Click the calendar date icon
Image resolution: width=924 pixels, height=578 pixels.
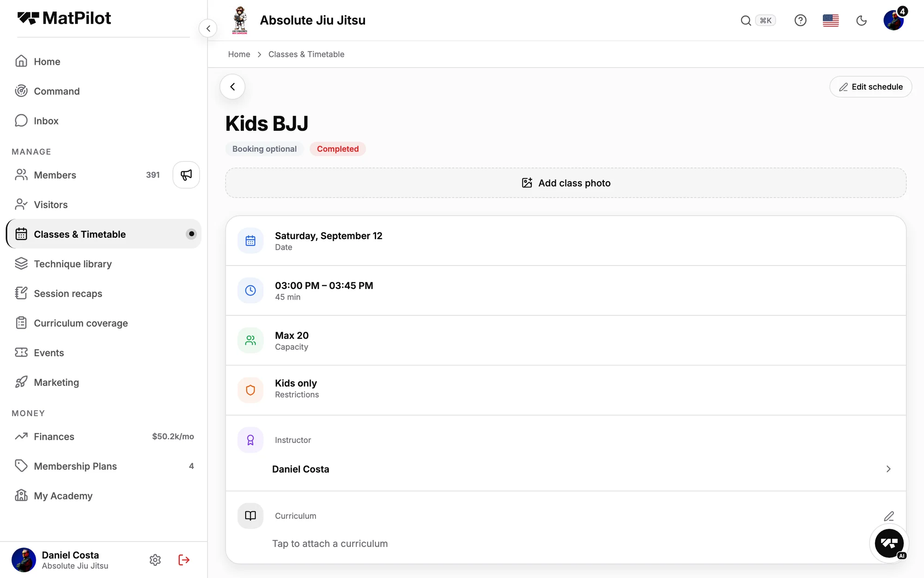coord(250,240)
